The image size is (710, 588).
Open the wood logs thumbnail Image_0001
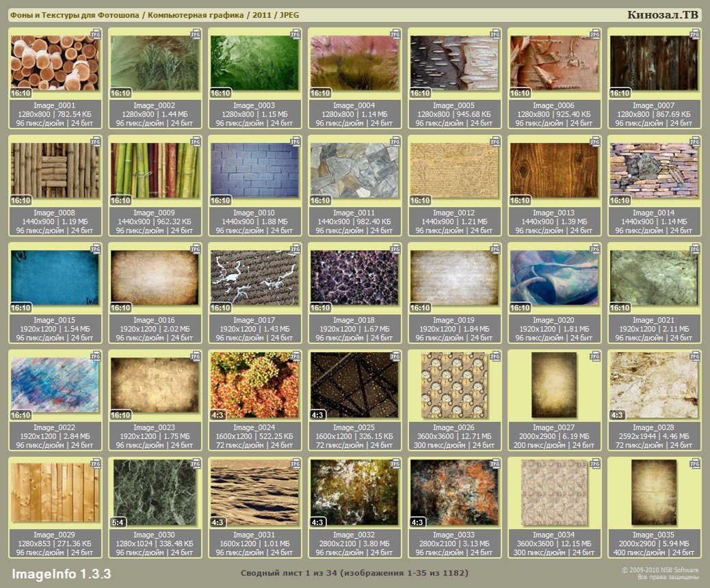[x=53, y=63]
